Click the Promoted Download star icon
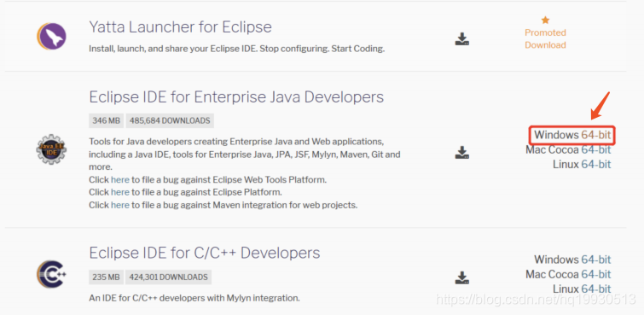Image resolution: width=644 pixels, height=315 pixels. (x=545, y=20)
